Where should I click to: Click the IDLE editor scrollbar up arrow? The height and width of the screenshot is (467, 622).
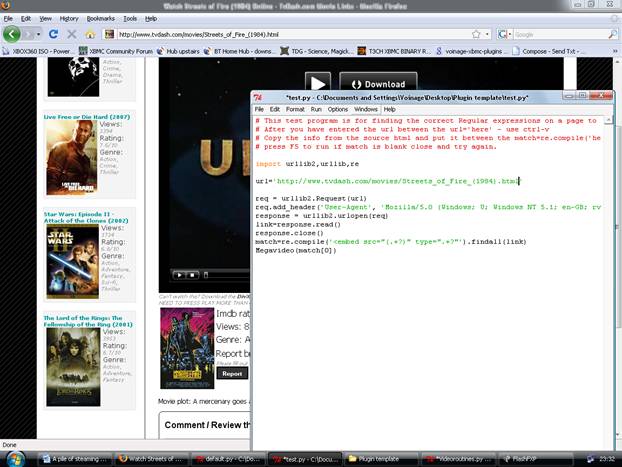click(608, 120)
